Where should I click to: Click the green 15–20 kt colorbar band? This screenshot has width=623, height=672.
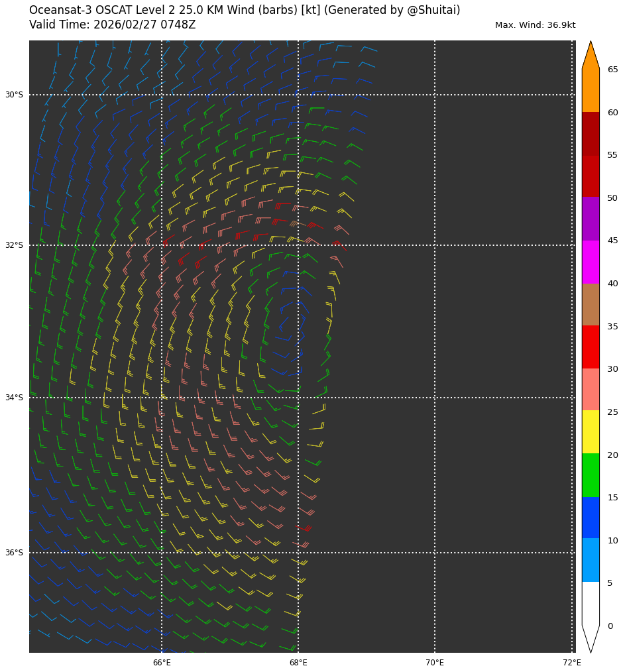point(591,475)
